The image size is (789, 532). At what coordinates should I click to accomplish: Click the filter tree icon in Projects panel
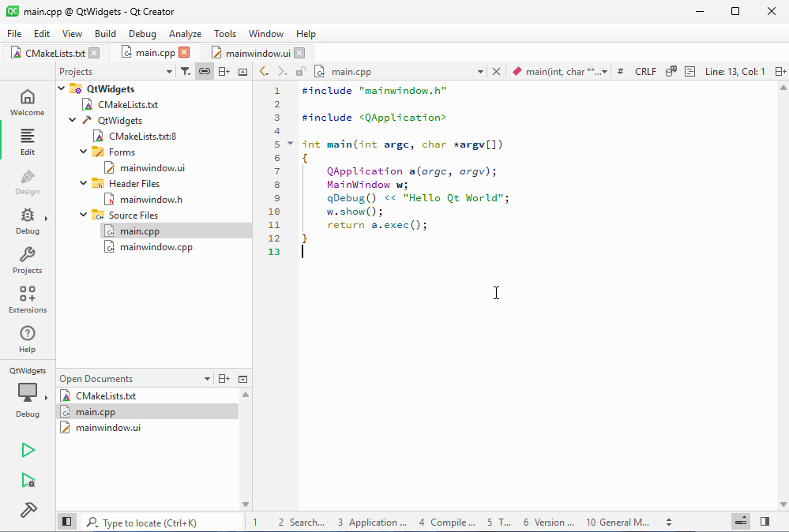186,71
